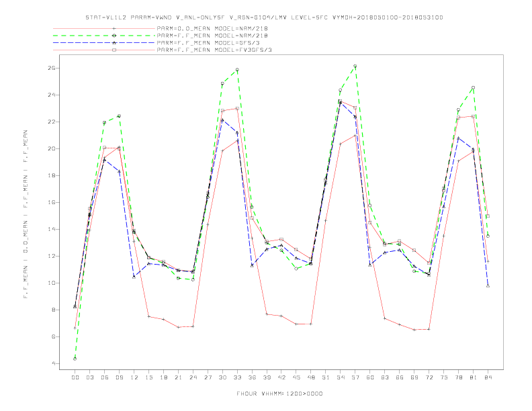
Task: Click the chart title starting with STAT=VL1L2
Action: point(264,17)
